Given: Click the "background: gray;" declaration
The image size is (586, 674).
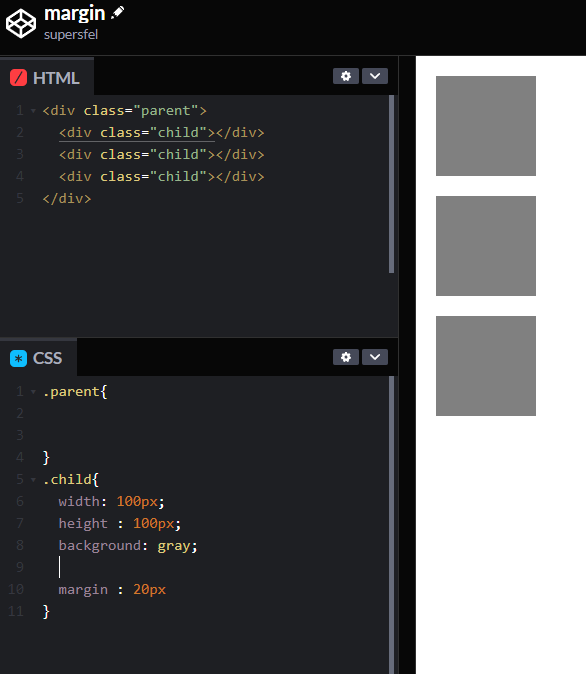Looking at the screenshot, I should [x=128, y=545].
